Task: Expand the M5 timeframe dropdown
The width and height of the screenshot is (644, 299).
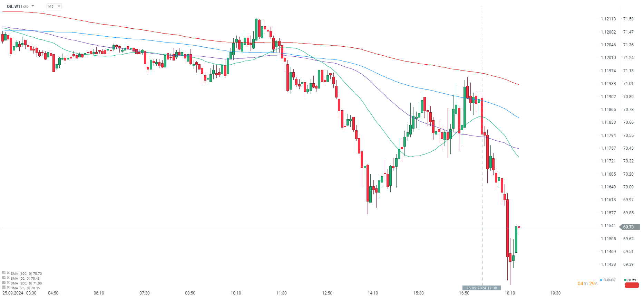Action: [54, 6]
